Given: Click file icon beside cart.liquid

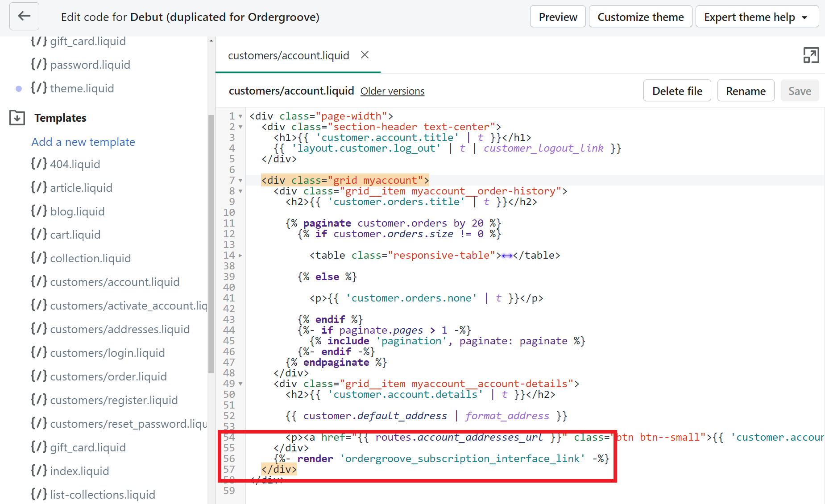Looking at the screenshot, I should point(39,234).
